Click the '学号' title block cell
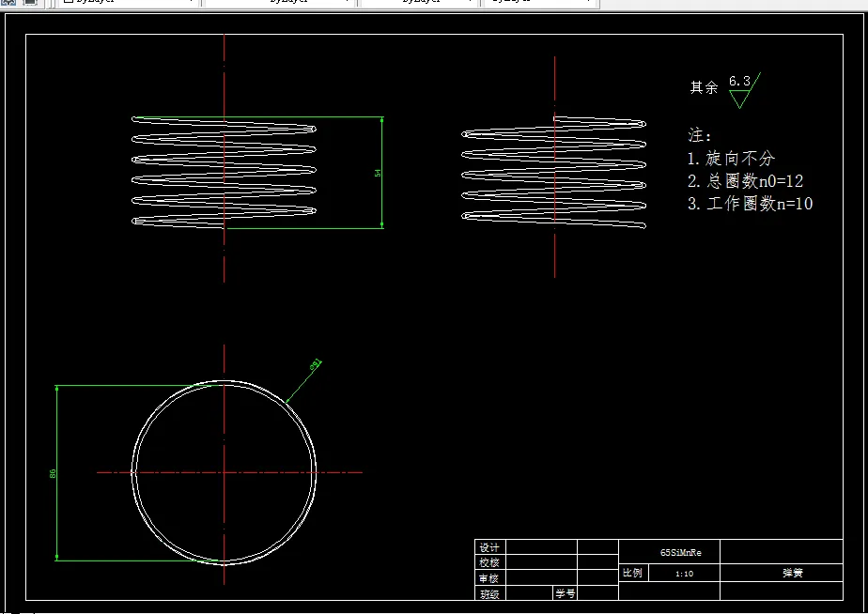The image size is (868, 614). tap(566, 594)
